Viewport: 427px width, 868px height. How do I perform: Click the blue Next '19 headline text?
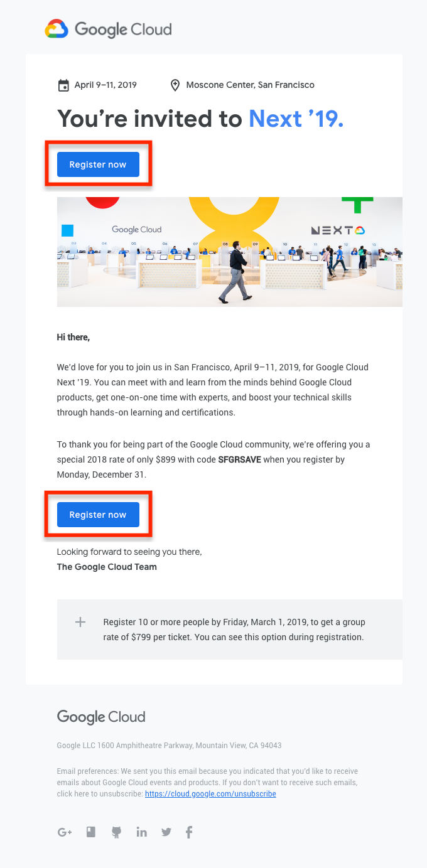tap(296, 118)
